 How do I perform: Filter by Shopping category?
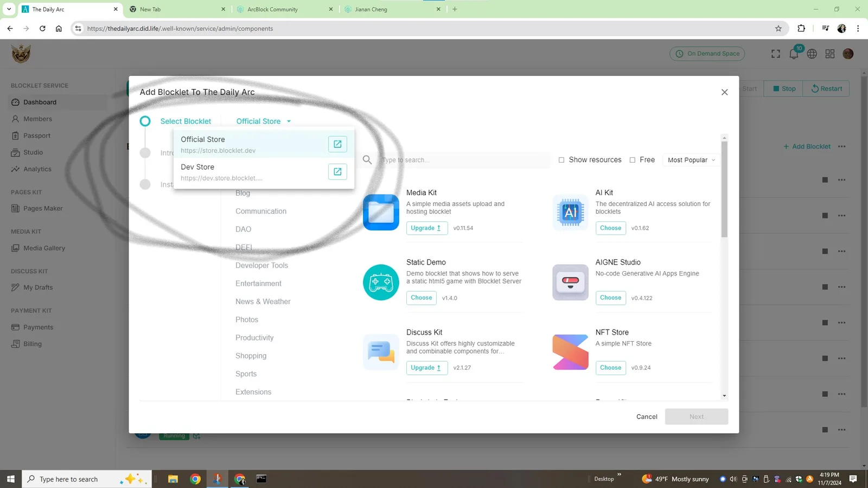pyautogui.click(x=251, y=356)
